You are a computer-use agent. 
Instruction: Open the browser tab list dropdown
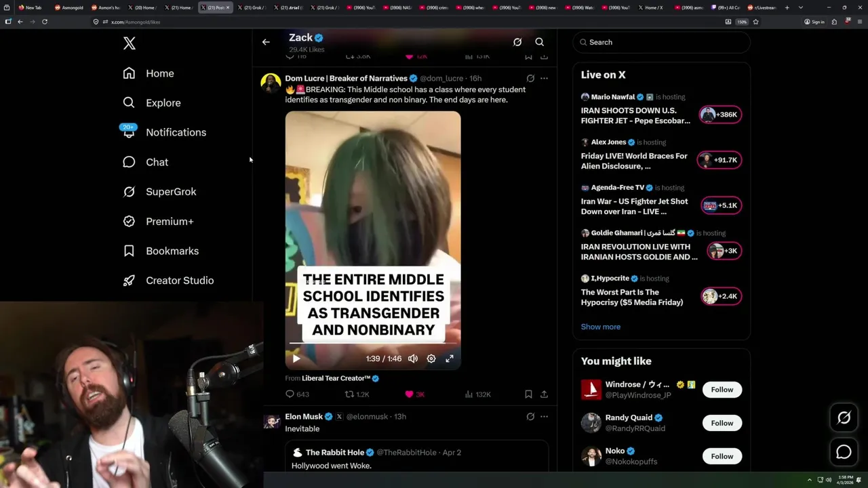pyautogui.click(x=801, y=7)
